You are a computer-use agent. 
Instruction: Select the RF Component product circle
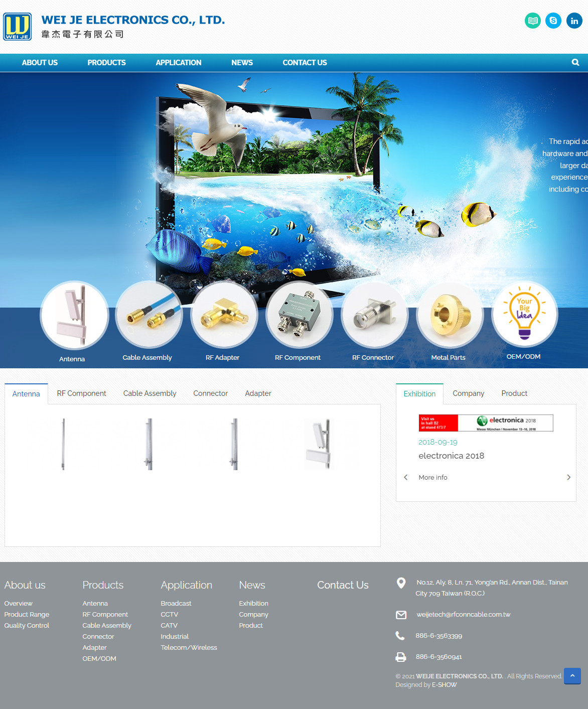[300, 315]
